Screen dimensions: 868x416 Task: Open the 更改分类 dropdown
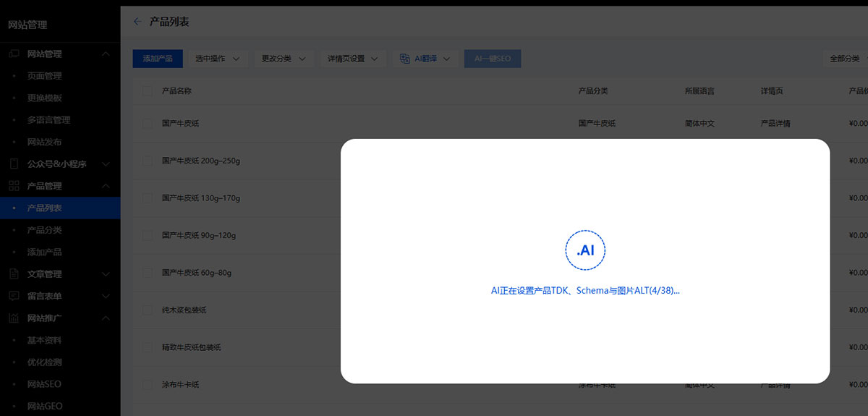pos(284,59)
